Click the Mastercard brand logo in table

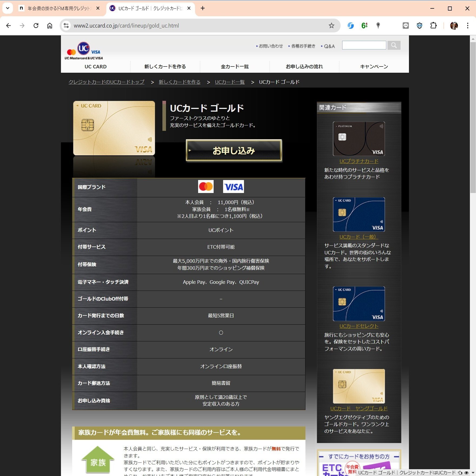click(206, 187)
